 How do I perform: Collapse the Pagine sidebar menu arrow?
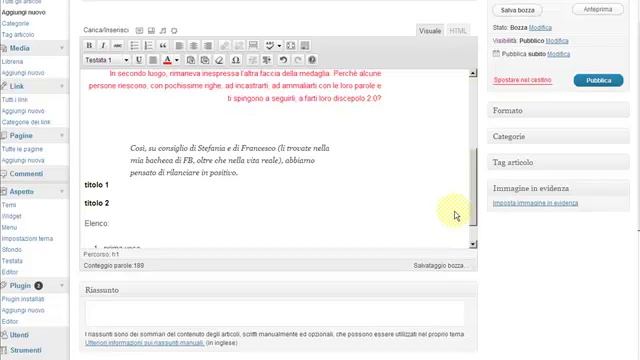(x=62, y=136)
